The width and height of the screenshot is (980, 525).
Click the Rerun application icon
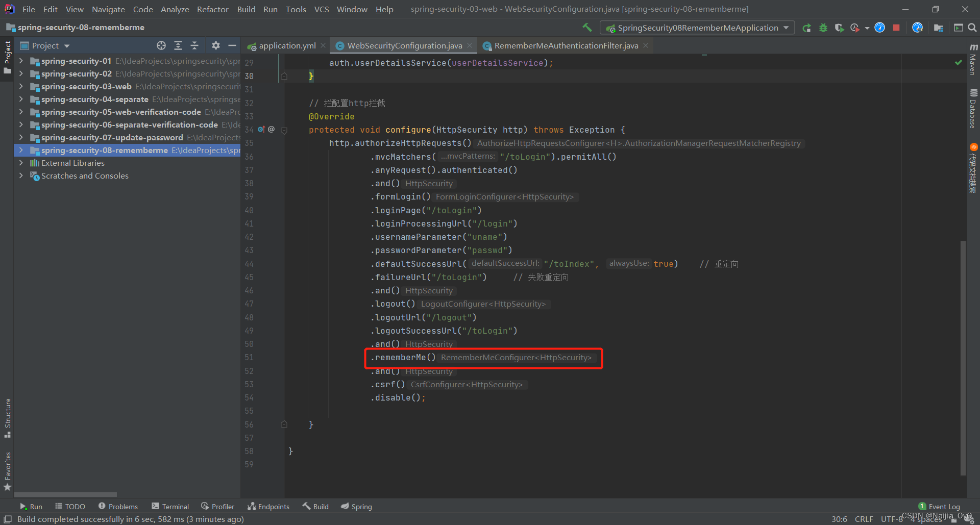806,28
